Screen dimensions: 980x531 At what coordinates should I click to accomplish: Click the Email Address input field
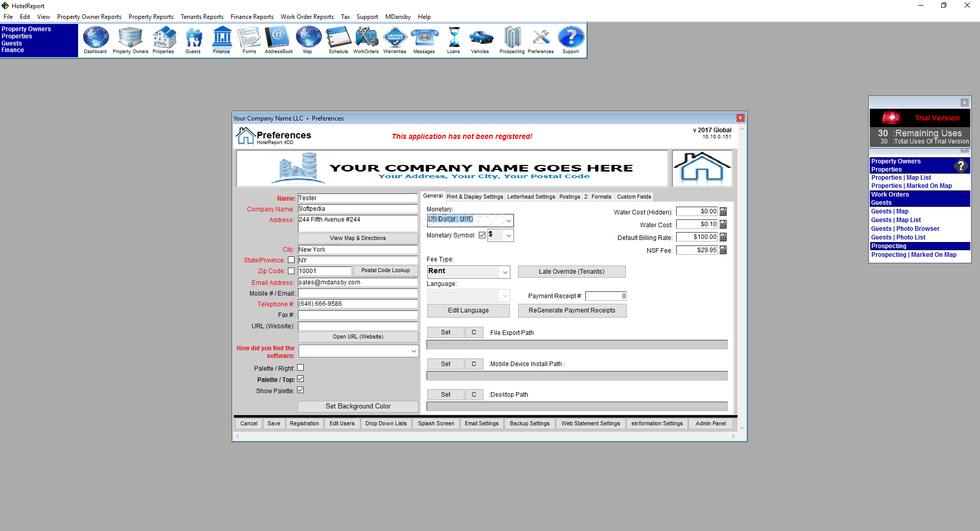pyautogui.click(x=358, y=282)
